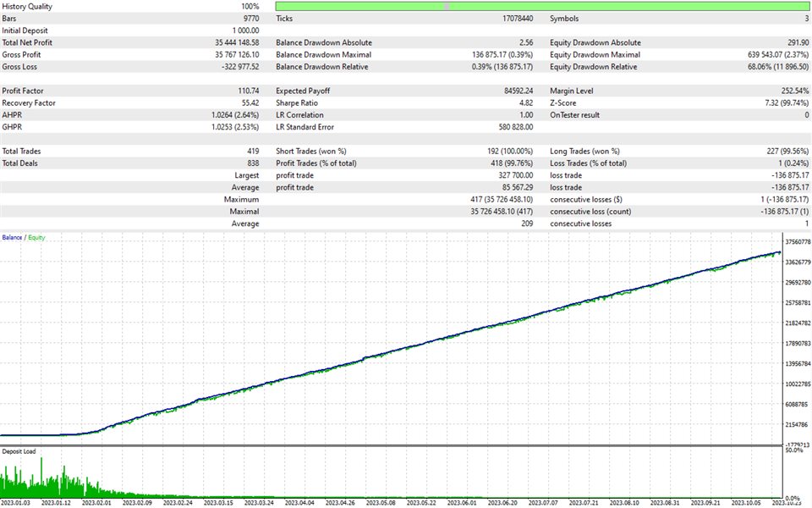Select 'Balance Drawdown Absolute' label
This screenshot has width=812, height=508.
coord(324,42)
